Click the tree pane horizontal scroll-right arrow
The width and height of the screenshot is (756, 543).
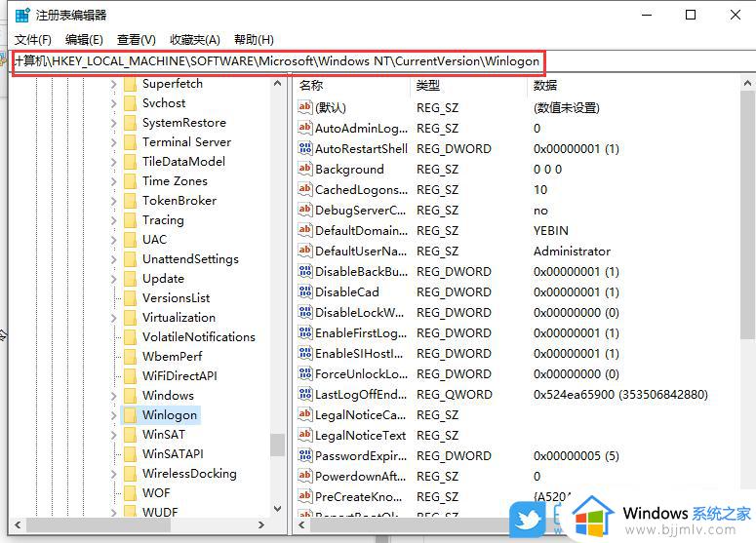(260, 524)
